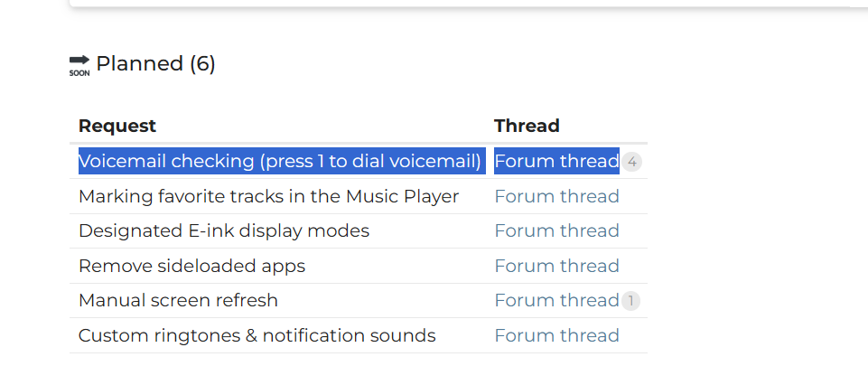Open the Forum thread for Voicemail checking
The width and height of the screenshot is (868, 385).
[x=556, y=161]
